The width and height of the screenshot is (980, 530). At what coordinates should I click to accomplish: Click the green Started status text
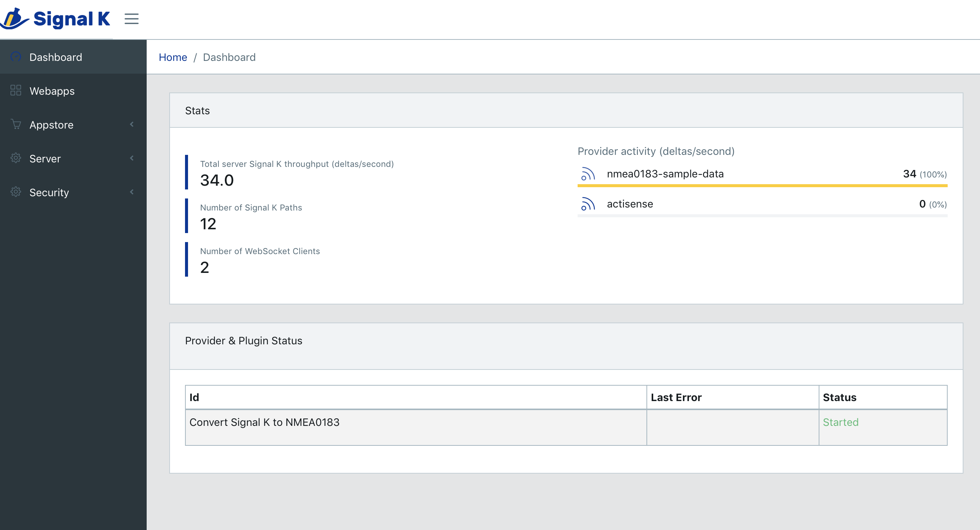pos(840,422)
